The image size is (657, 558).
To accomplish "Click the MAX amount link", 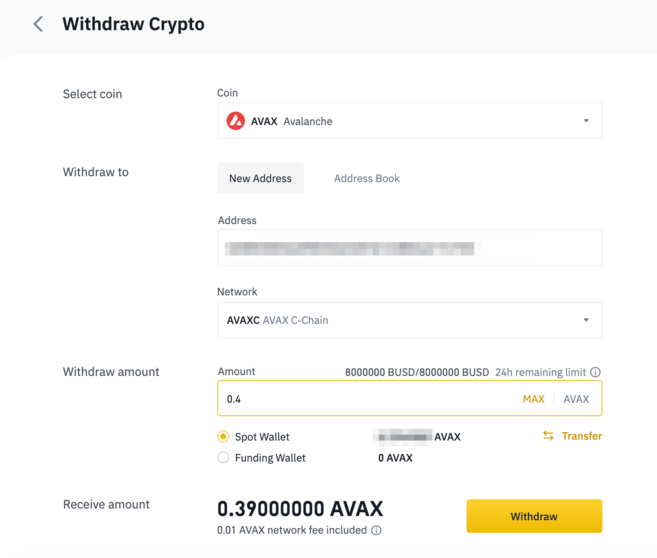I will pyautogui.click(x=533, y=399).
